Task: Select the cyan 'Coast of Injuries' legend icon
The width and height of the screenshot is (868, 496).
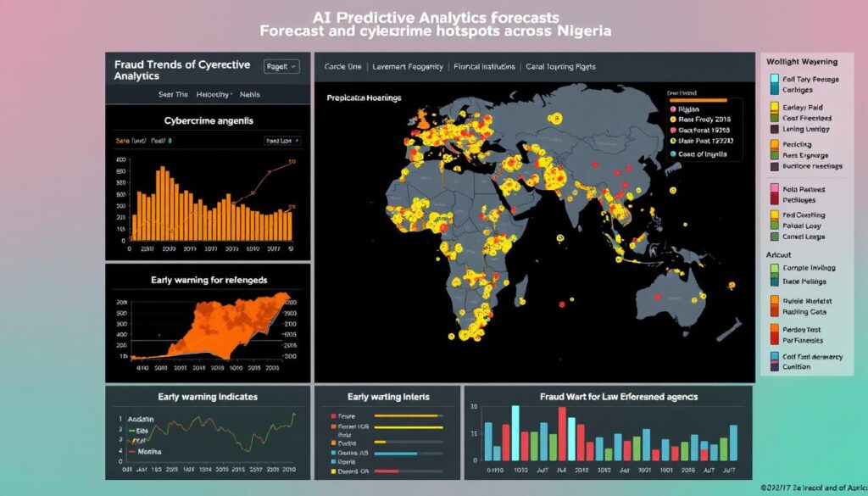Action: 673,154
